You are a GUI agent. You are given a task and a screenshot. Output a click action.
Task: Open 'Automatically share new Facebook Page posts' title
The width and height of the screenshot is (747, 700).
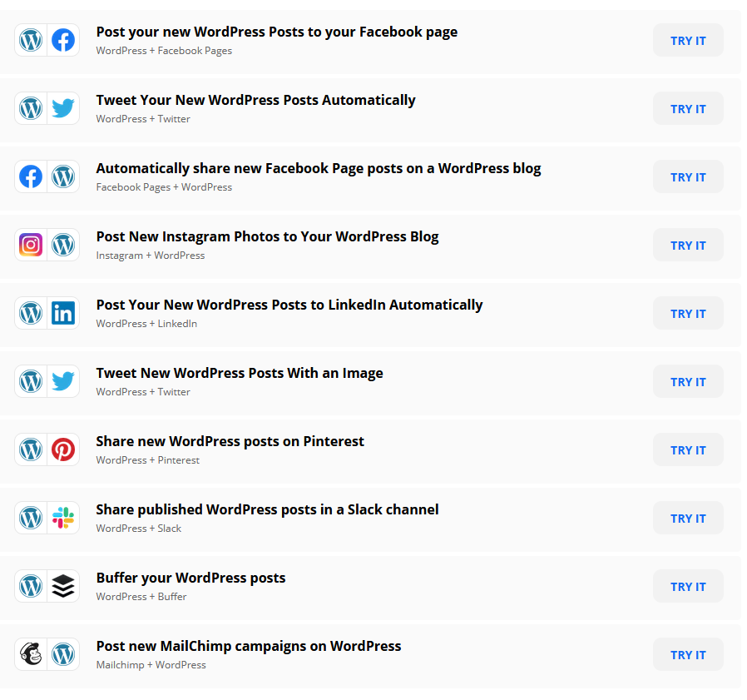(x=319, y=168)
